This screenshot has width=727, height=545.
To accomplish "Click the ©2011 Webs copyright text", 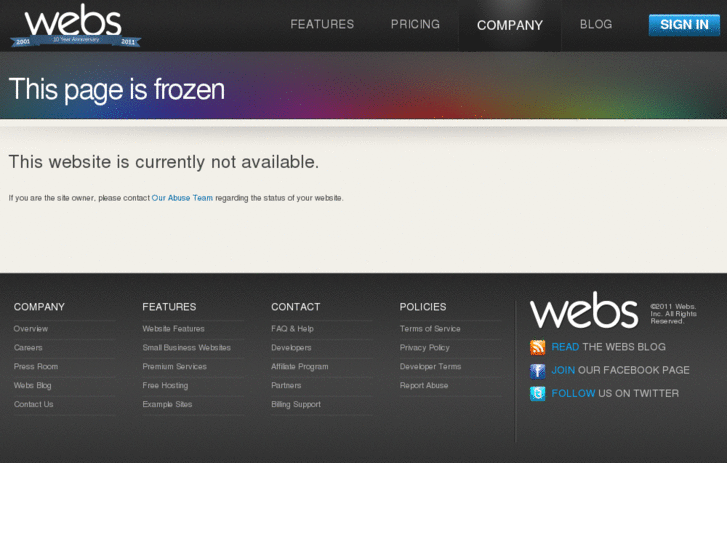I will pos(673,314).
